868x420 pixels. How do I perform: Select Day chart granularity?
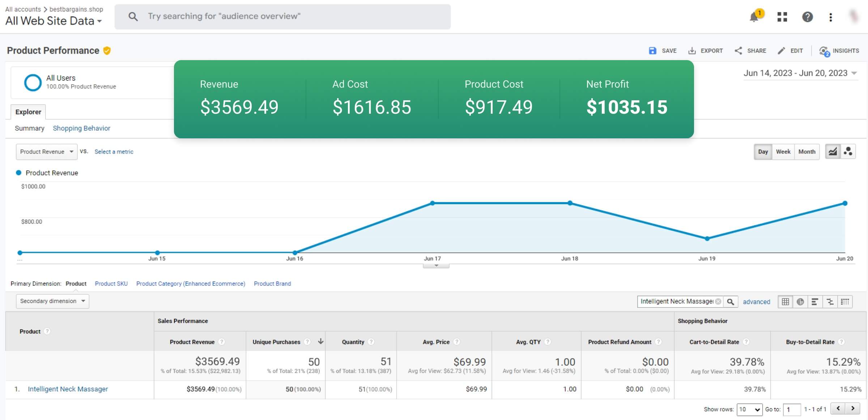coord(763,152)
